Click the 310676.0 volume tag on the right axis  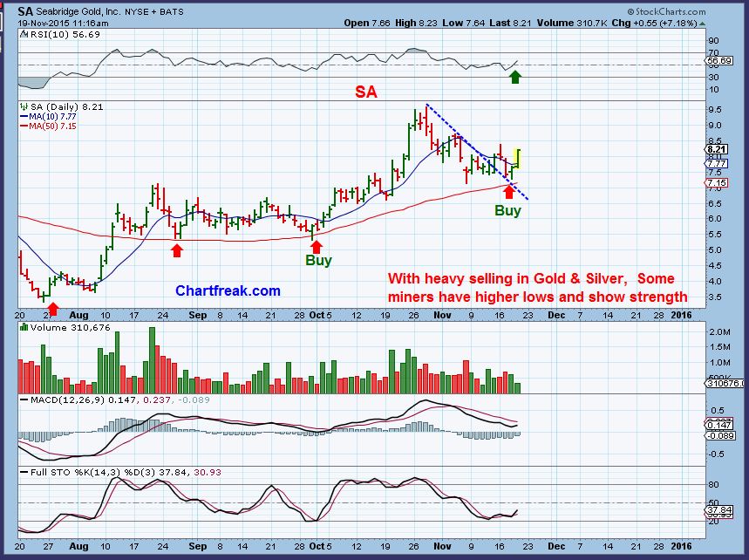(x=725, y=383)
